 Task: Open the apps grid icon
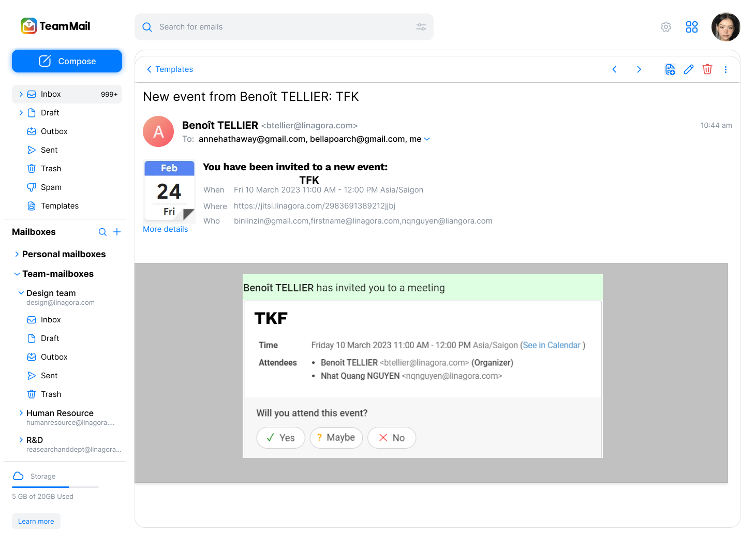(692, 27)
